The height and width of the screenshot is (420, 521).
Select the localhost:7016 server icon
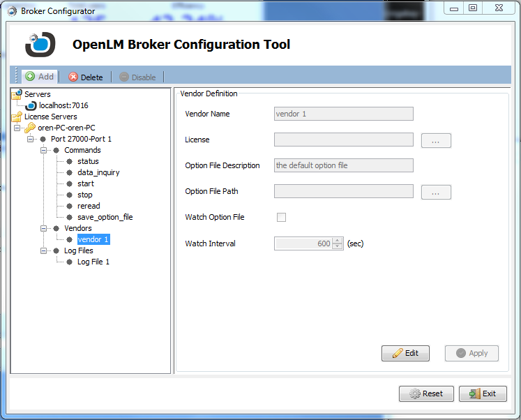pyautogui.click(x=31, y=105)
